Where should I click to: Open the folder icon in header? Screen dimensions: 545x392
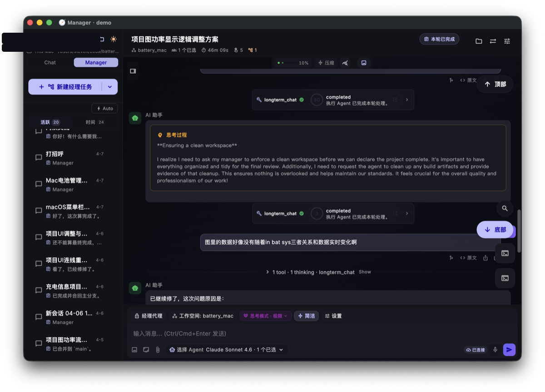point(479,41)
